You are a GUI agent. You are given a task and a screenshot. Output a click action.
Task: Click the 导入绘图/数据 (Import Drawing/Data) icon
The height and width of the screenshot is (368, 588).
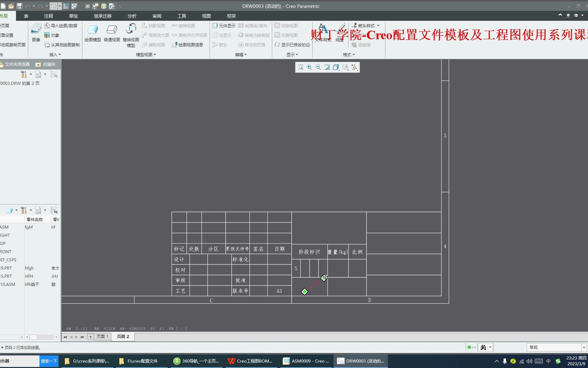click(x=62, y=25)
